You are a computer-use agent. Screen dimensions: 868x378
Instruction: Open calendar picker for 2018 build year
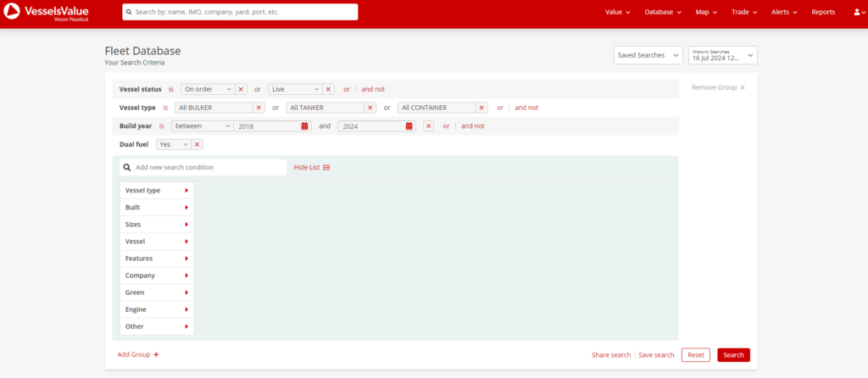(x=305, y=126)
